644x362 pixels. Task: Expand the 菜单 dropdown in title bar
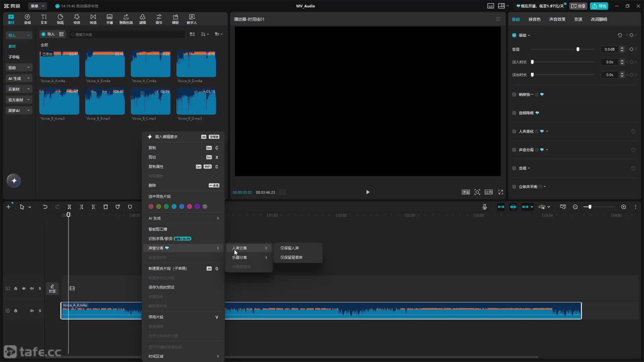pos(37,6)
